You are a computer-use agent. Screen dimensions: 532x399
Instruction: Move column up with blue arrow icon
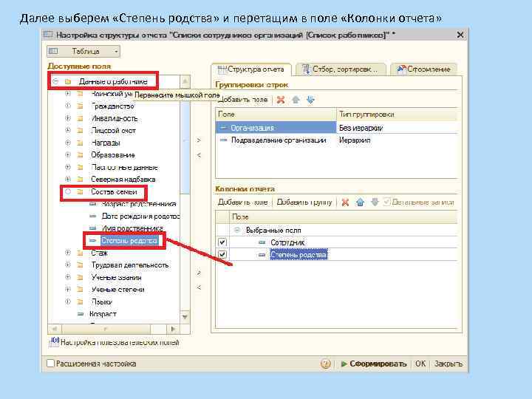(361, 202)
